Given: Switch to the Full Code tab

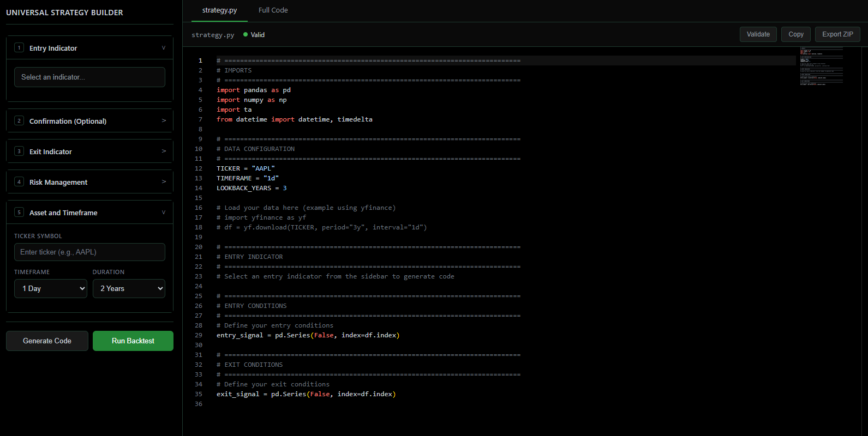Looking at the screenshot, I should click(x=273, y=10).
